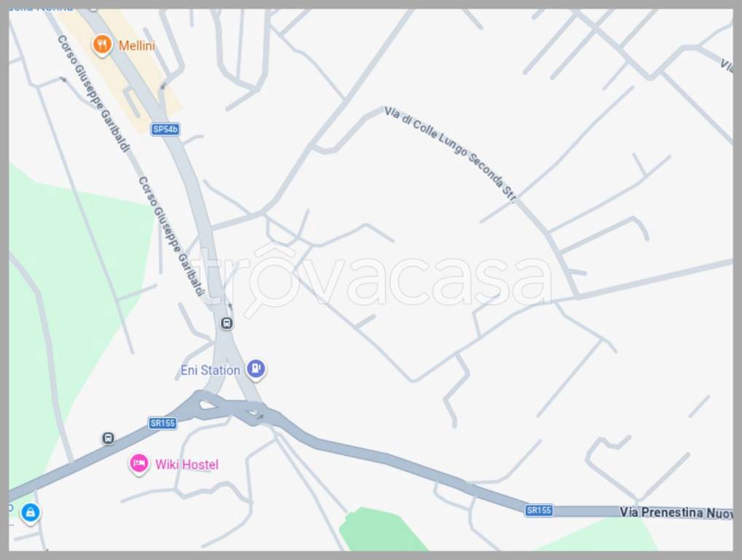Select the Mellini place name label
The image size is (742, 560).
(x=137, y=45)
